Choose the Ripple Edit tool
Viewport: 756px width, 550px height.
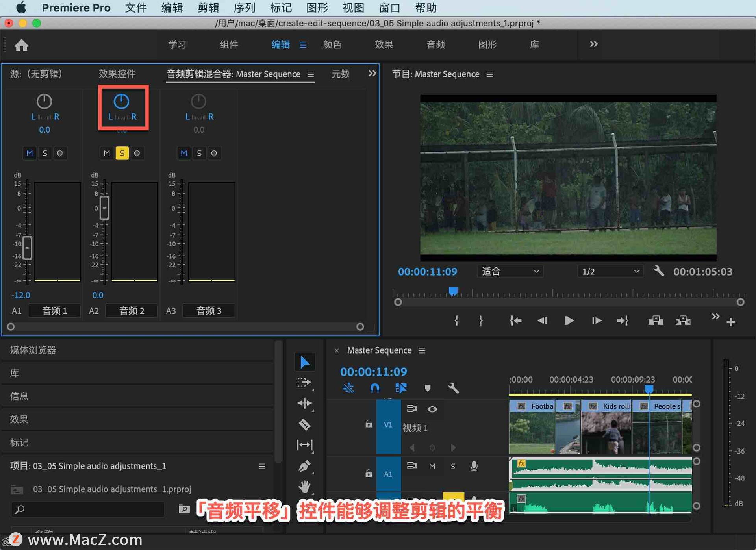coord(304,403)
